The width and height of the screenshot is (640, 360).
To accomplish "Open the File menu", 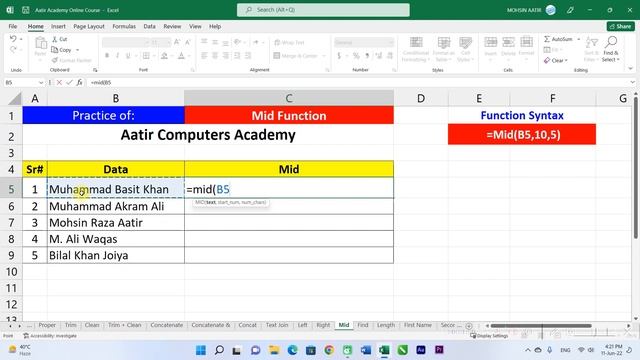I will click(x=13, y=27).
